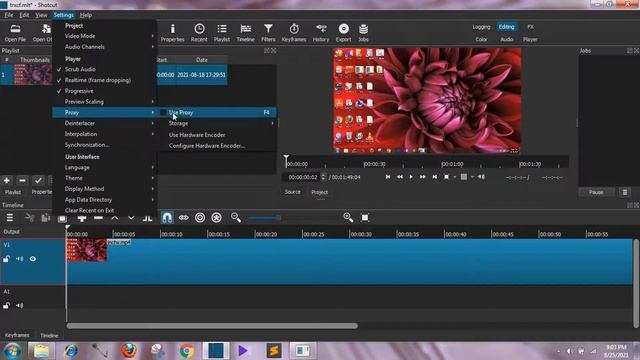This screenshot has width=640, height=360.
Task: Hide the V1 track eye icon
Action: 33,259
